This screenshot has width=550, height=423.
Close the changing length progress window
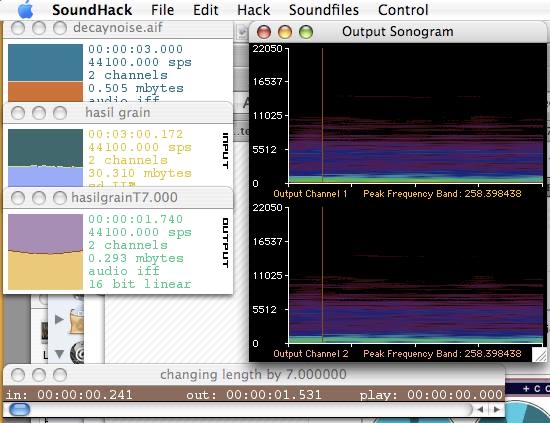(18, 375)
